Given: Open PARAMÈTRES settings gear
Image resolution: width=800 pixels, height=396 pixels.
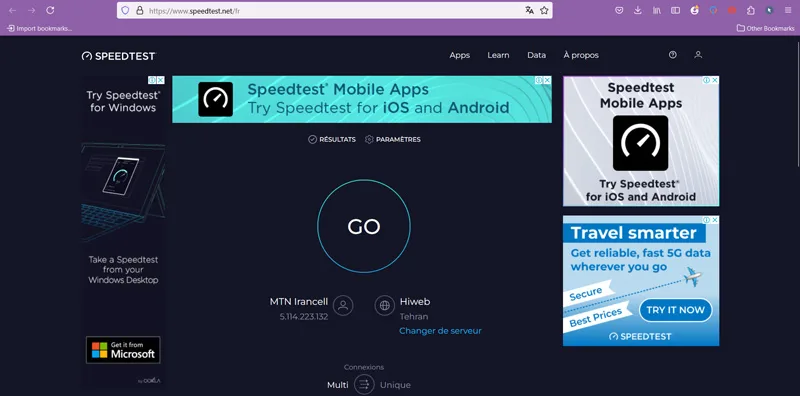Looking at the screenshot, I should [393, 139].
